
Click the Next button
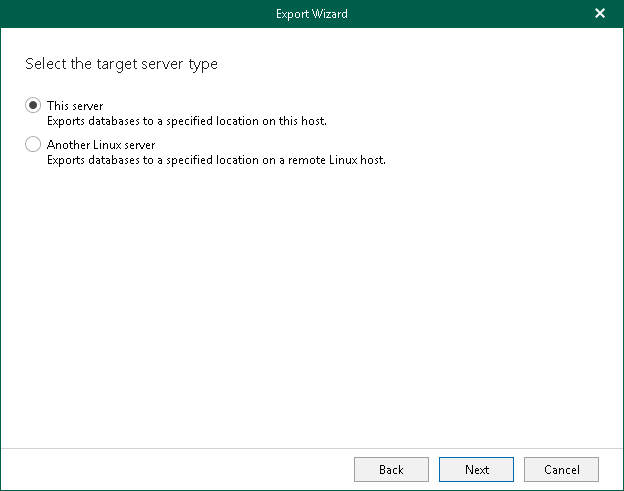[477, 469]
